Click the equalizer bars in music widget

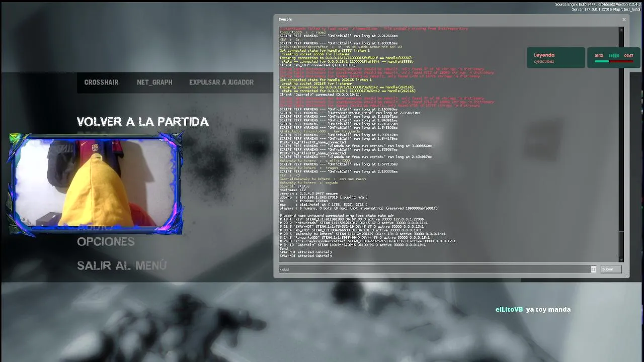[x=614, y=56]
